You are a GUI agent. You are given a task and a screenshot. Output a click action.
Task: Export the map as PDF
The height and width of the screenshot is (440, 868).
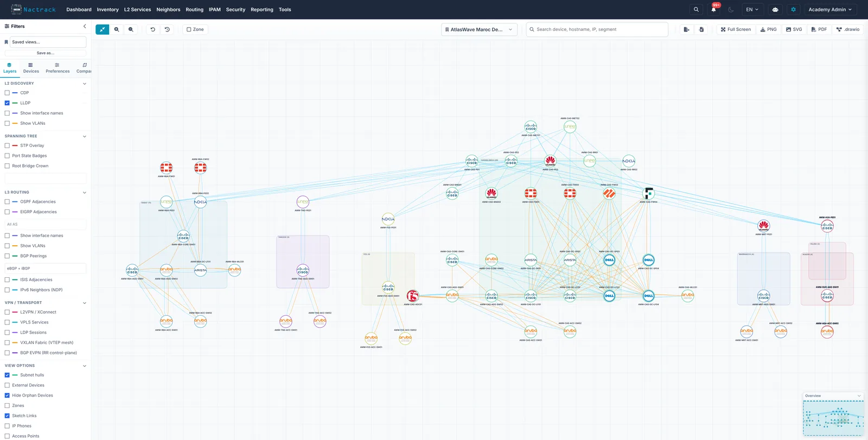pyautogui.click(x=819, y=29)
